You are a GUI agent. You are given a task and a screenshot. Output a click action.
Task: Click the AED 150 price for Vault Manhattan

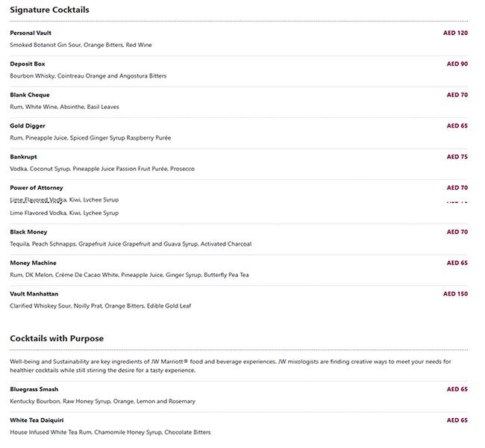click(x=455, y=293)
